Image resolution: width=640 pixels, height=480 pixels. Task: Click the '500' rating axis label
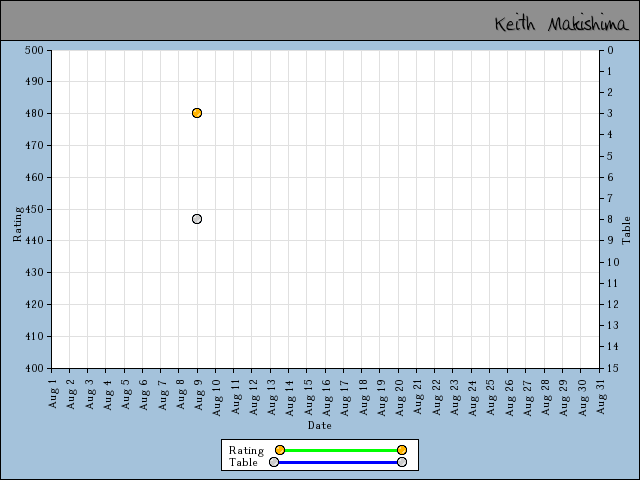click(x=34, y=50)
